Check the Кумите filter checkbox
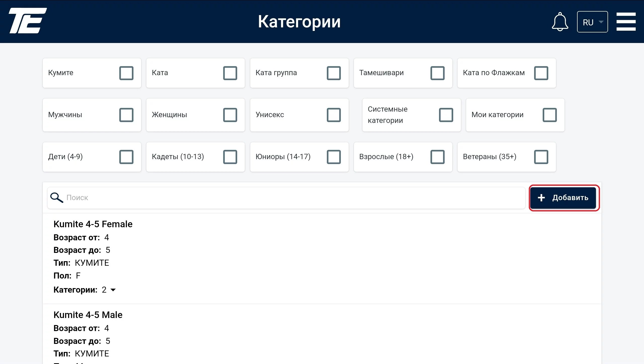Viewport: 644px width, 364px height. coord(126,73)
